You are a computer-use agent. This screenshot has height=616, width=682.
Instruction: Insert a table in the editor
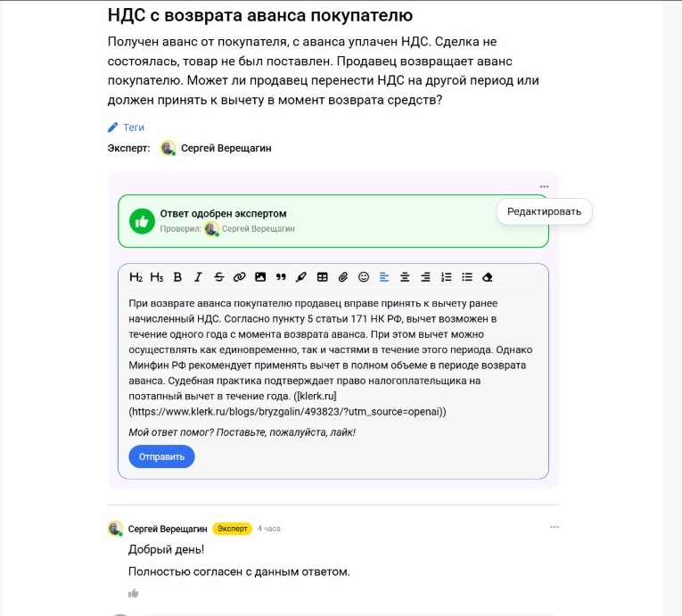[x=323, y=277]
